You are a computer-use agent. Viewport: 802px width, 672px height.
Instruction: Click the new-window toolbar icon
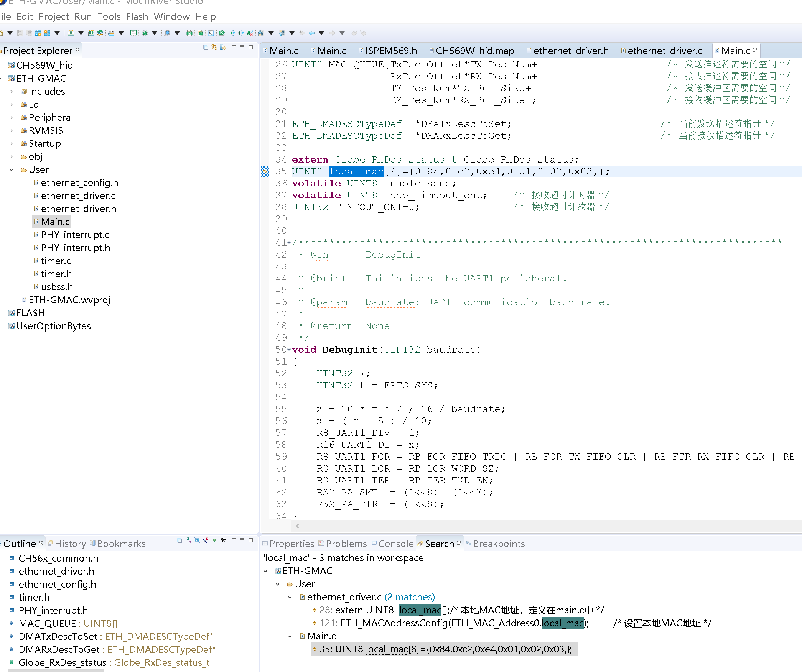(x=38, y=33)
